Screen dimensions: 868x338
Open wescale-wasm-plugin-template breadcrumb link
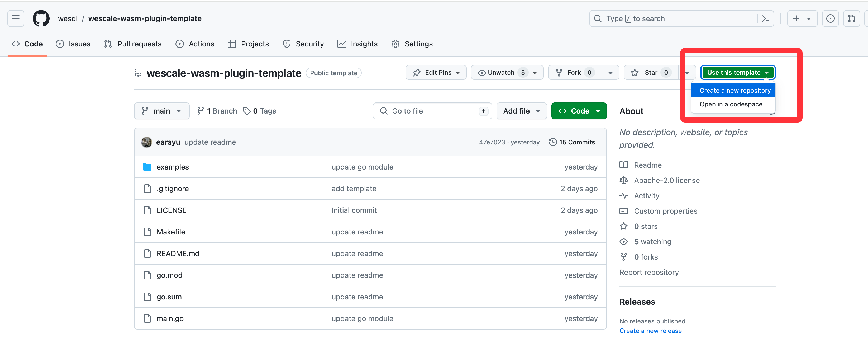[145, 18]
